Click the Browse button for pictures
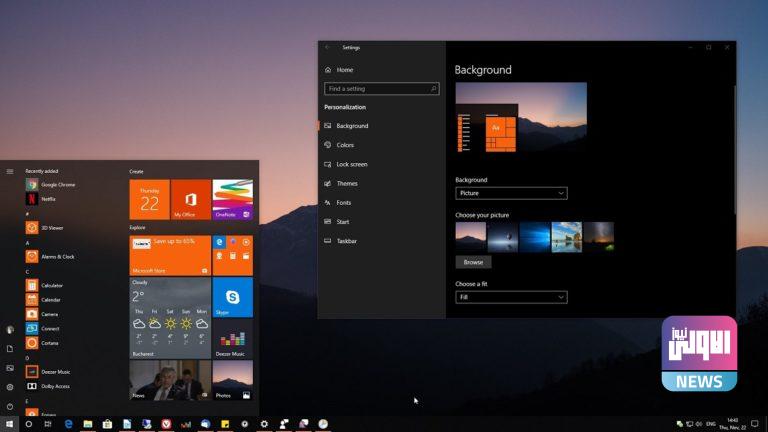768x432 pixels. pyautogui.click(x=473, y=262)
